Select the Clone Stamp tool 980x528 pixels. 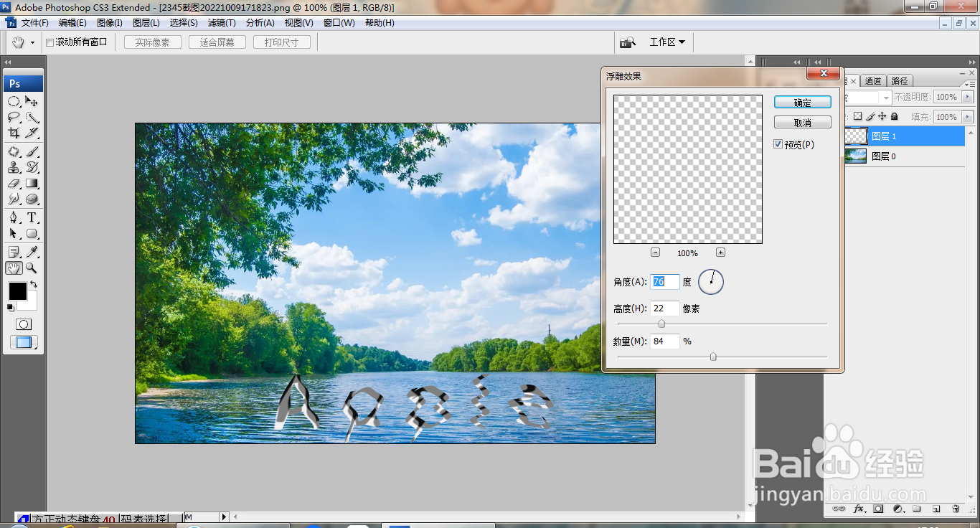click(x=14, y=167)
